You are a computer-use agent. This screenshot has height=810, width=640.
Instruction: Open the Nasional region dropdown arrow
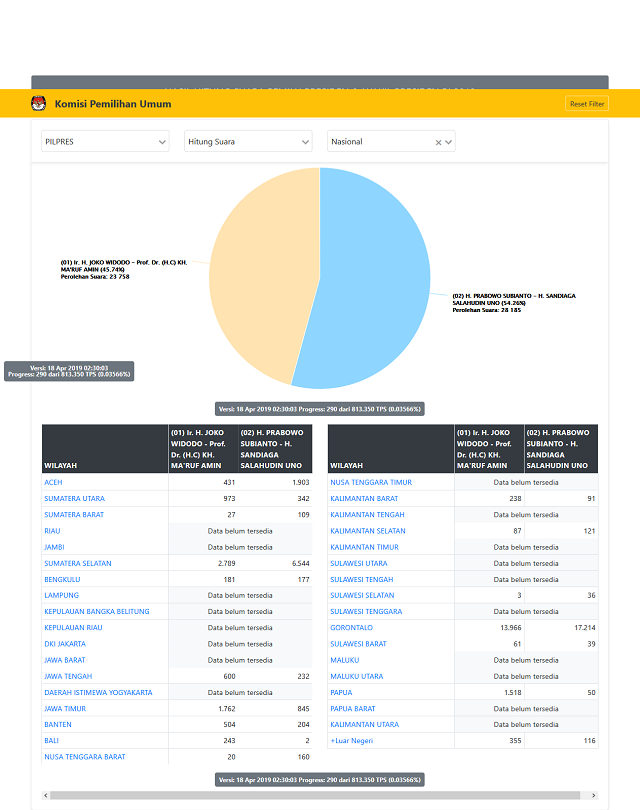(x=449, y=142)
